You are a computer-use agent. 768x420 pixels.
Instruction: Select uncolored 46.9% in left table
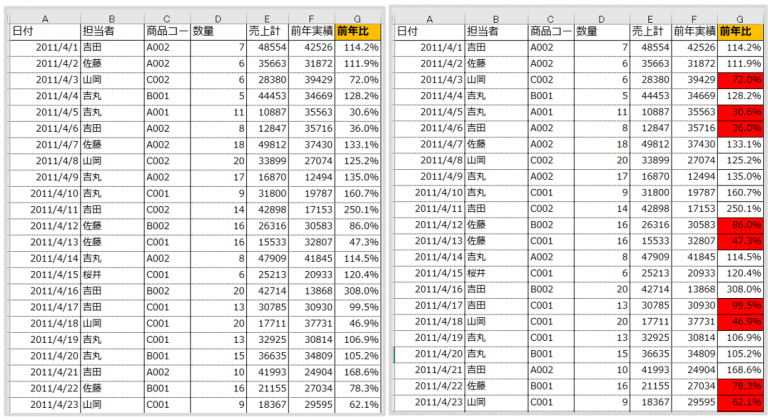(x=358, y=323)
